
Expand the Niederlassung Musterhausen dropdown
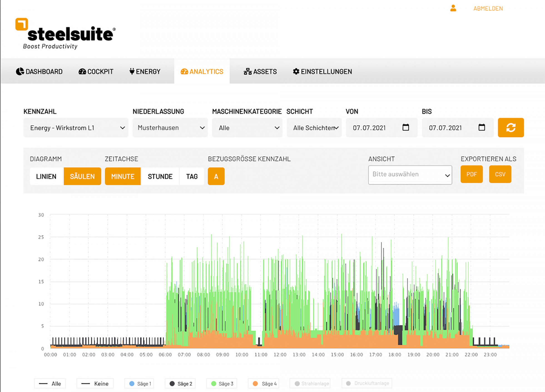click(170, 128)
